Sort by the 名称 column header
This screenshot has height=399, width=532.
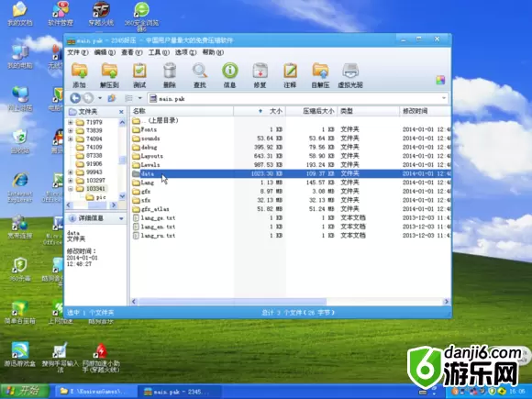pos(182,111)
